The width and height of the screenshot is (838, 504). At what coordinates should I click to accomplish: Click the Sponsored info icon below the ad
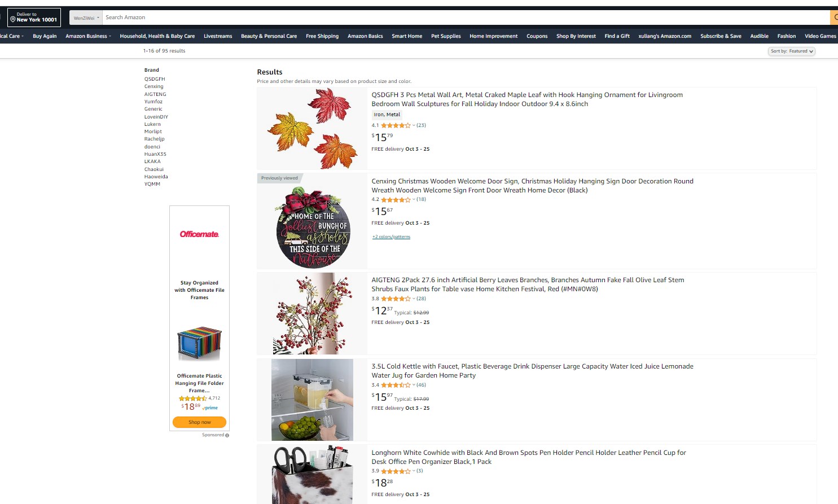pyautogui.click(x=227, y=435)
